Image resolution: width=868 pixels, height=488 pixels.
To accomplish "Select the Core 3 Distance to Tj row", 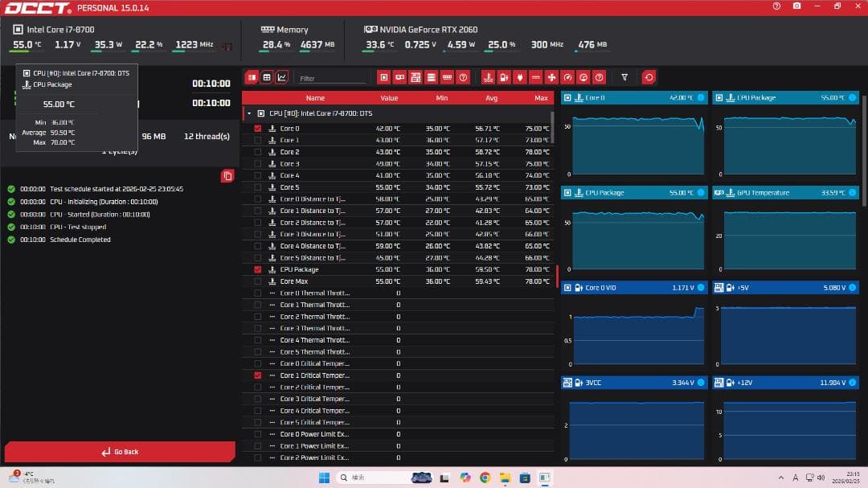I will pyautogui.click(x=398, y=234).
